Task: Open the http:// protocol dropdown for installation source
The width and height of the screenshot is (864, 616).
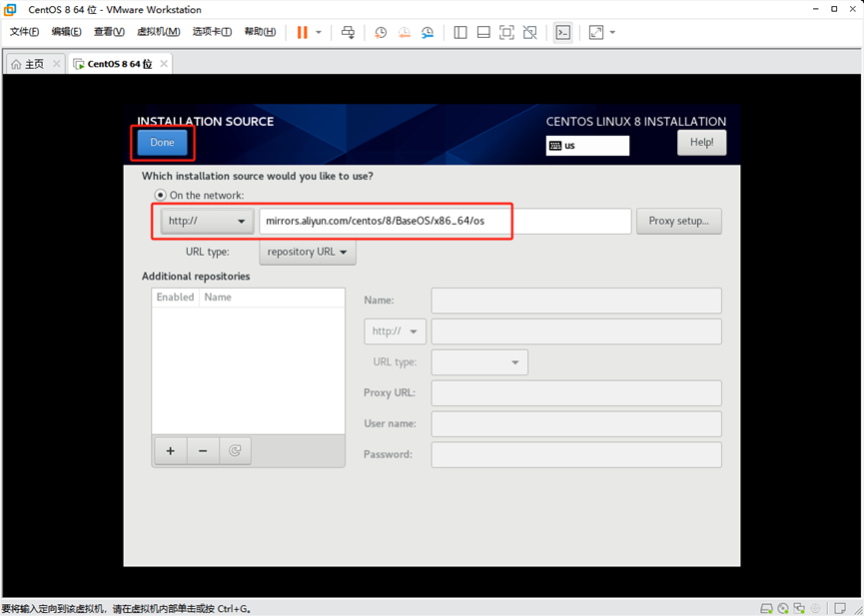Action: (x=207, y=221)
